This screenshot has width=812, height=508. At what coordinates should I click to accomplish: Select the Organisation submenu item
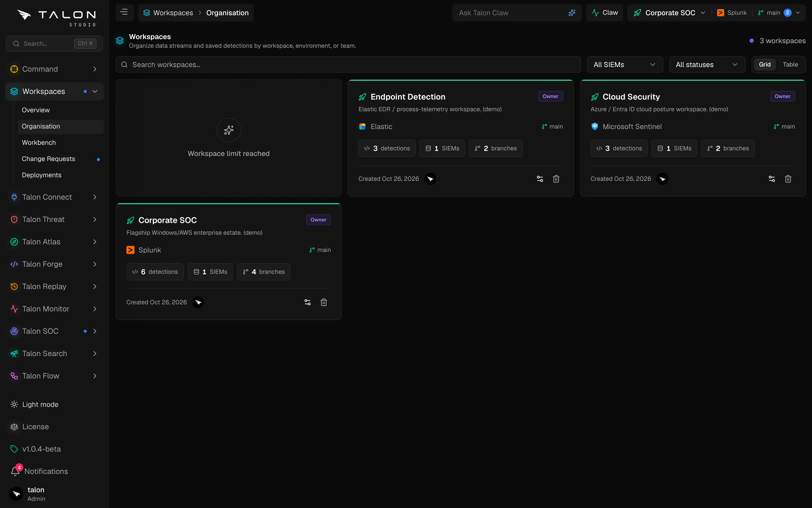tap(61, 126)
